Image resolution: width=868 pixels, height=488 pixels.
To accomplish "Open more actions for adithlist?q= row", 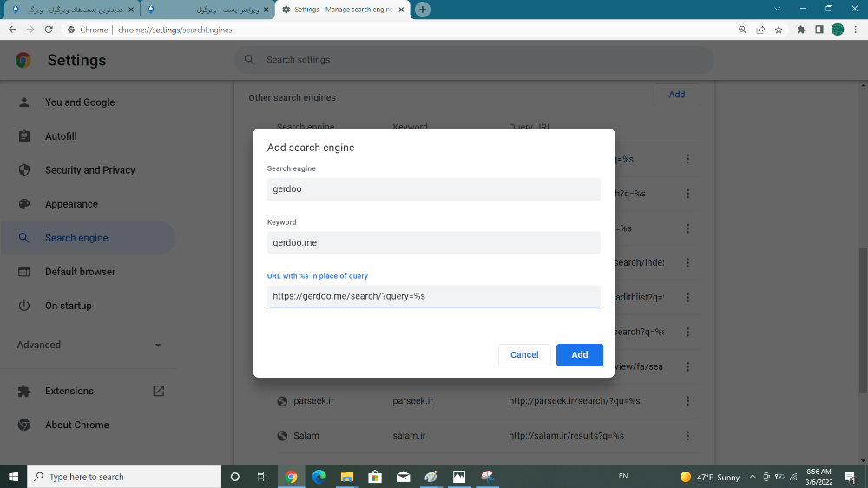I will click(x=687, y=298).
